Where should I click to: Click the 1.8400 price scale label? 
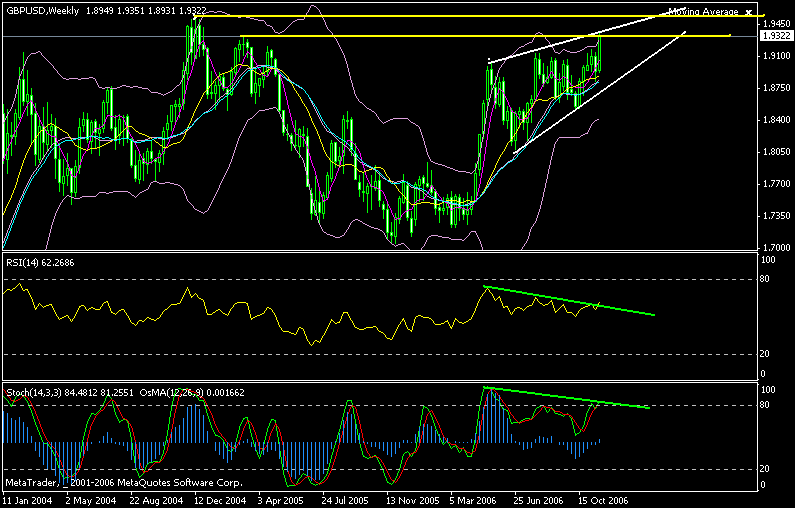(776, 120)
